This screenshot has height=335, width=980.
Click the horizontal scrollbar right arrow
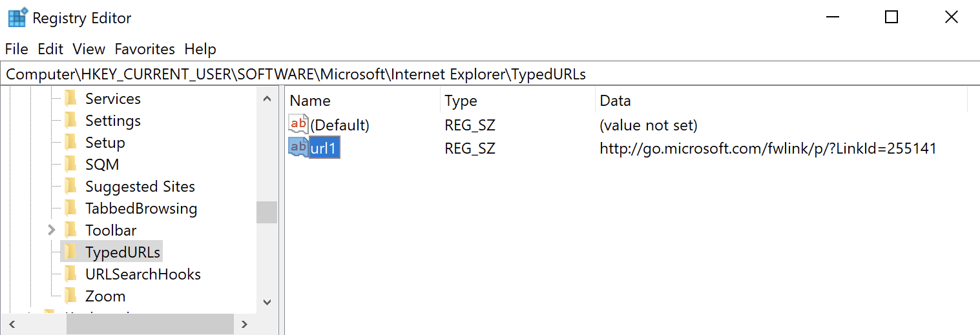click(x=244, y=324)
